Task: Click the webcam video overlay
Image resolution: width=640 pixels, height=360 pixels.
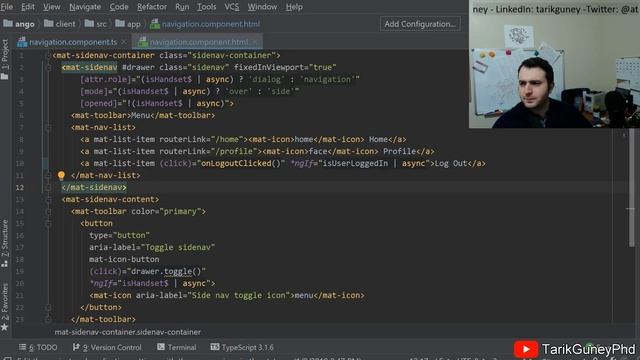Action: click(554, 64)
